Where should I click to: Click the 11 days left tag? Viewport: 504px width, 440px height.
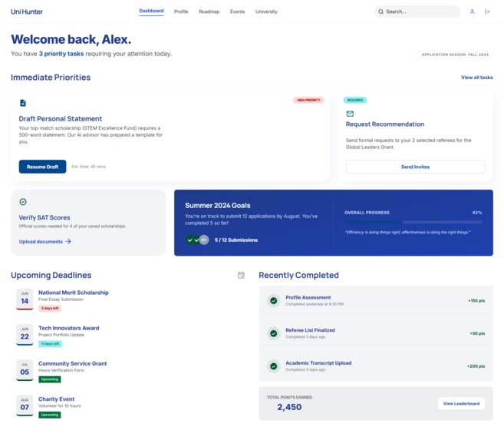point(50,343)
